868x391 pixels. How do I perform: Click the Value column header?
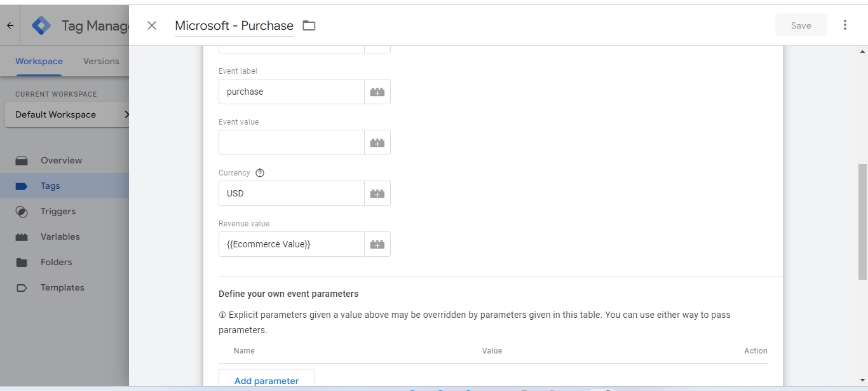click(x=492, y=351)
